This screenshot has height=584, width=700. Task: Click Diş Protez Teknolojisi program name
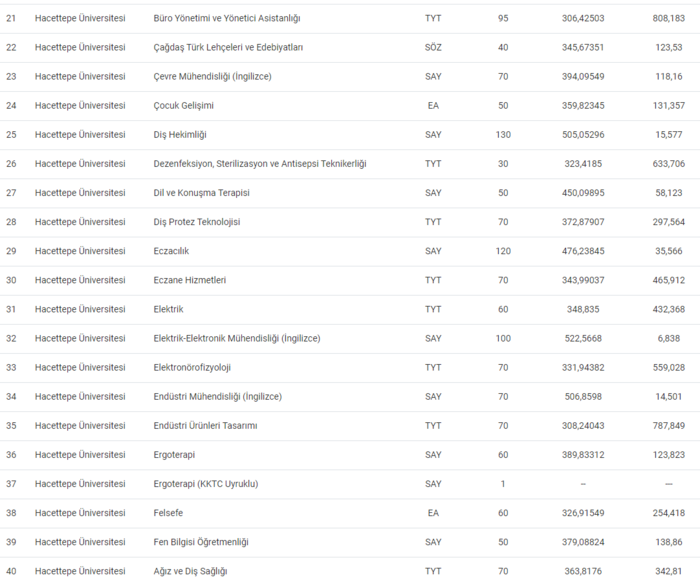196,222
